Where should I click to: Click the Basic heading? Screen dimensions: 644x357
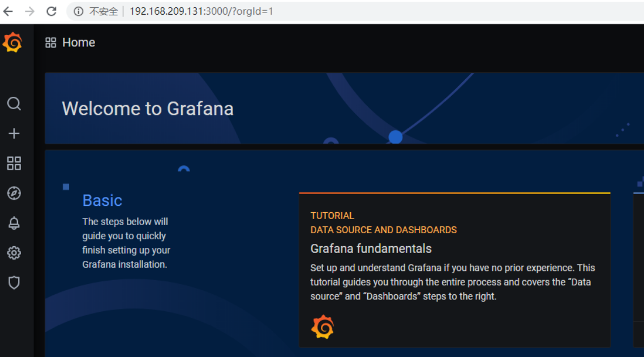pyautogui.click(x=102, y=200)
